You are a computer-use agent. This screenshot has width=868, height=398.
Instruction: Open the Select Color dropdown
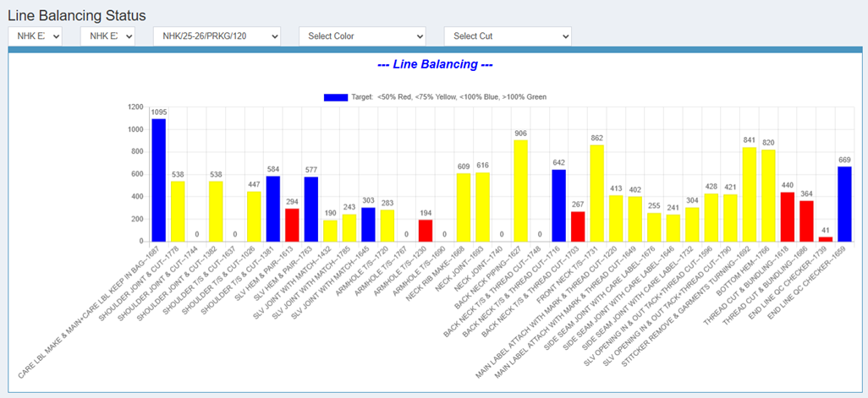362,36
